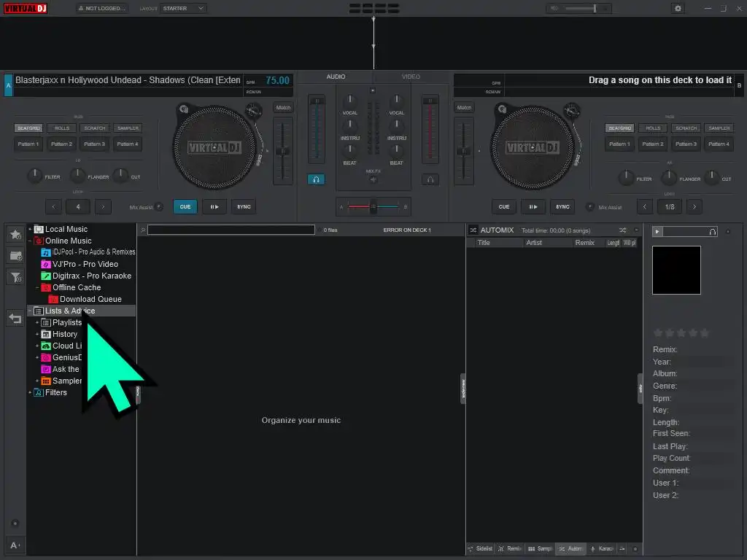Select the Download Queue folder icon
This screenshot has height=560, width=747.
click(x=53, y=299)
